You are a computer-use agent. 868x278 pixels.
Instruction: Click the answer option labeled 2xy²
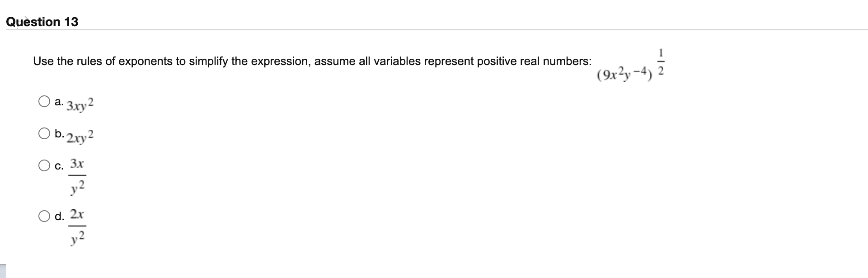(x=80, y=137)
